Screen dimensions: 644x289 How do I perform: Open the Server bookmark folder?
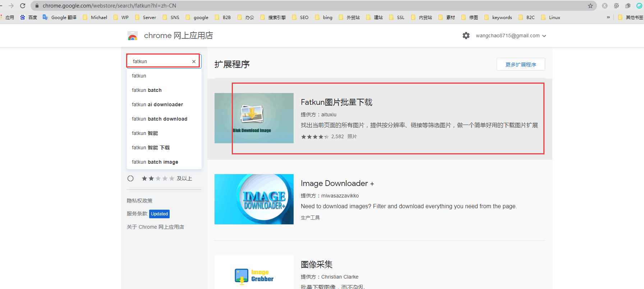pyautogui.click(x=146, y=17)
